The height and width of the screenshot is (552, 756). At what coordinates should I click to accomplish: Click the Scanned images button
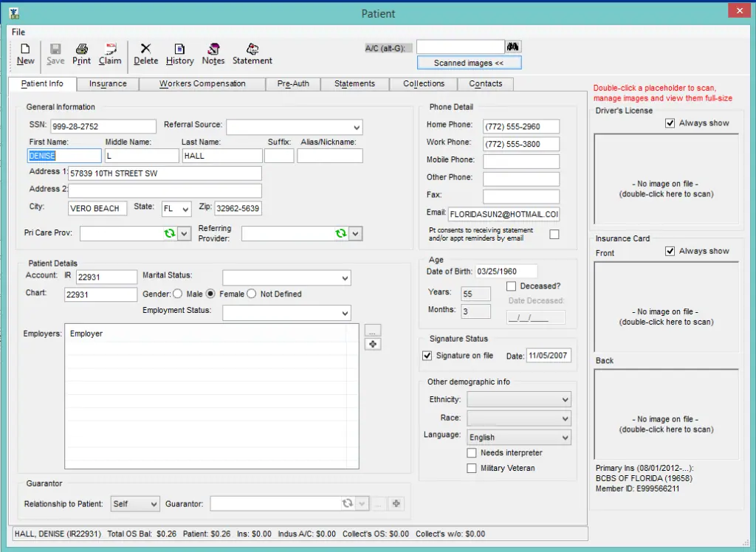point(469,62)
